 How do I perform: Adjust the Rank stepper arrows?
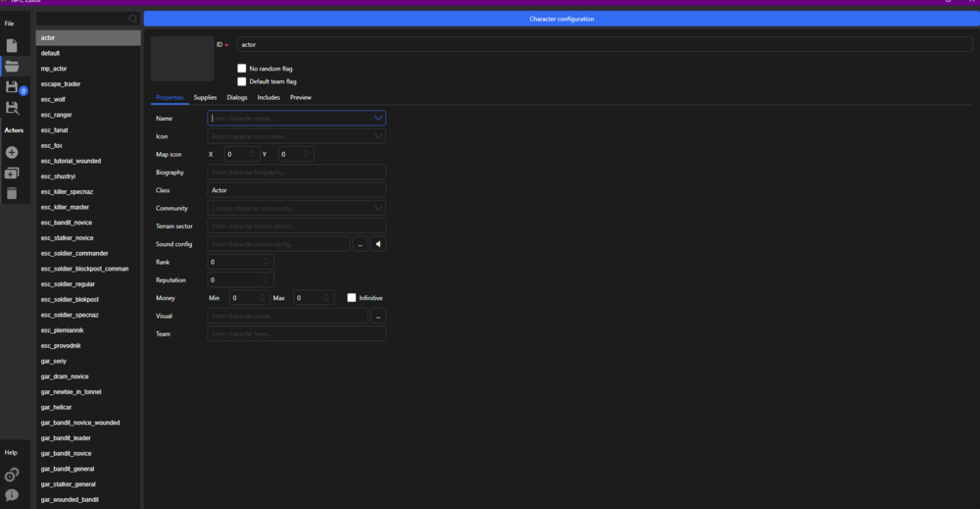point(266,262)
